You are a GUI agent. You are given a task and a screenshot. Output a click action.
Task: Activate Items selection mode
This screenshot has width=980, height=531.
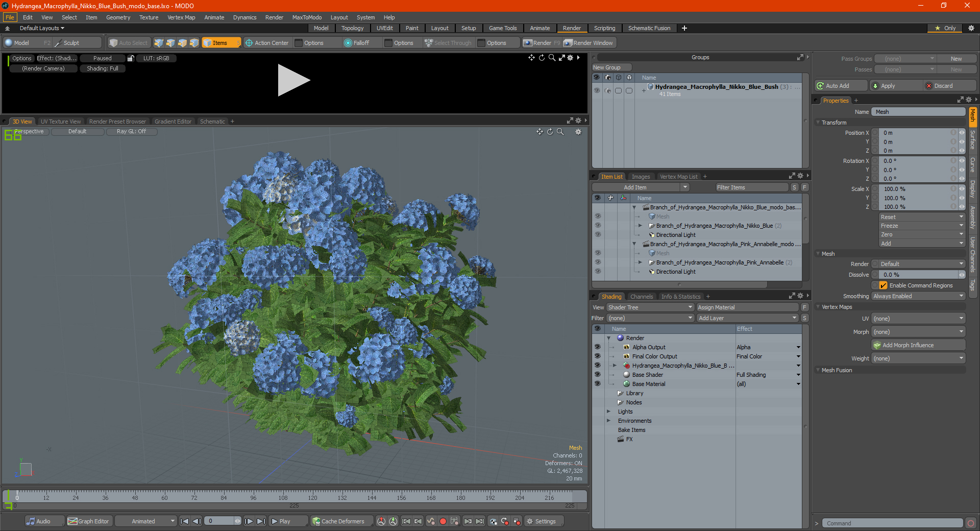[220, 43]
